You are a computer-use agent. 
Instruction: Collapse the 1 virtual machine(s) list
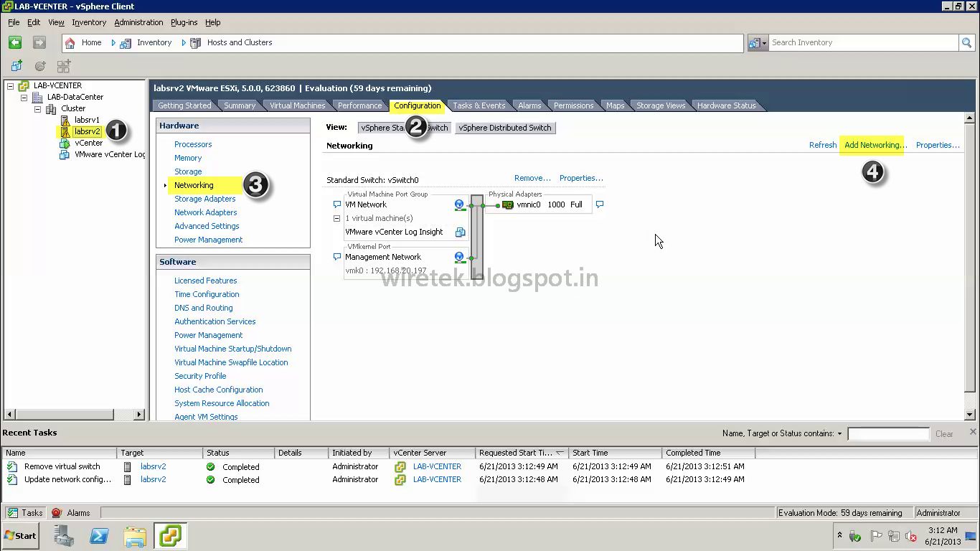pyautogui.click(x=337, y=218)
